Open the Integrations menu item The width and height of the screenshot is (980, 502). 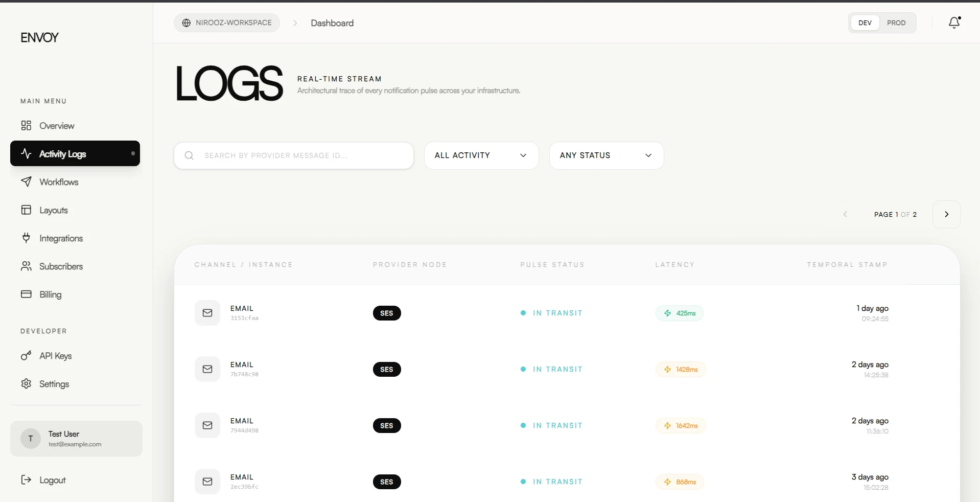[75, 238]
